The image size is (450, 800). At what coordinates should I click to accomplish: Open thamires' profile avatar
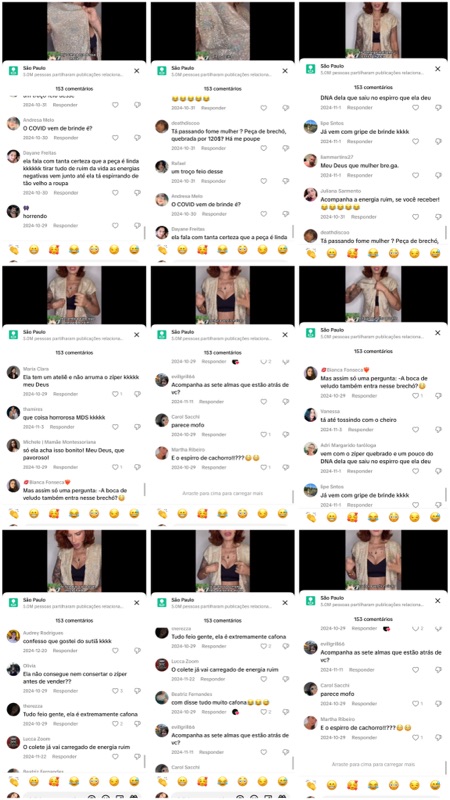point(14,413)
